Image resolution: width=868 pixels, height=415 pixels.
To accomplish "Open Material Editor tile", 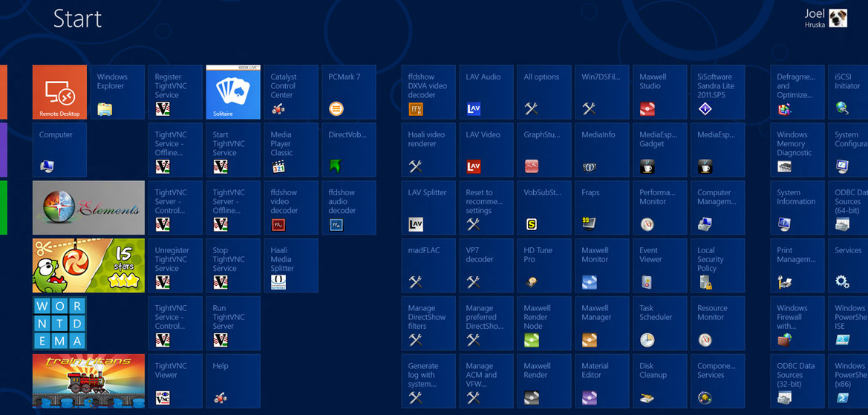I will point(602,382).
